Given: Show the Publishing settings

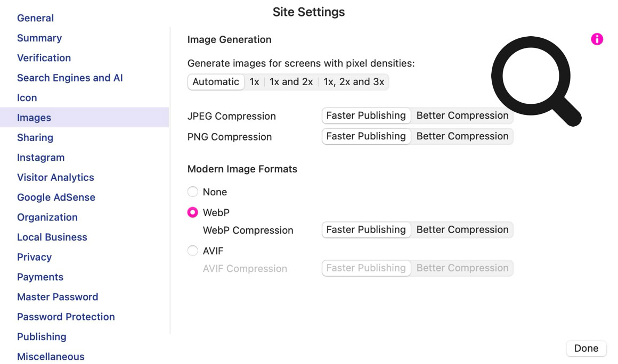Looking at the screenshot, I should [x=42, y=337].
